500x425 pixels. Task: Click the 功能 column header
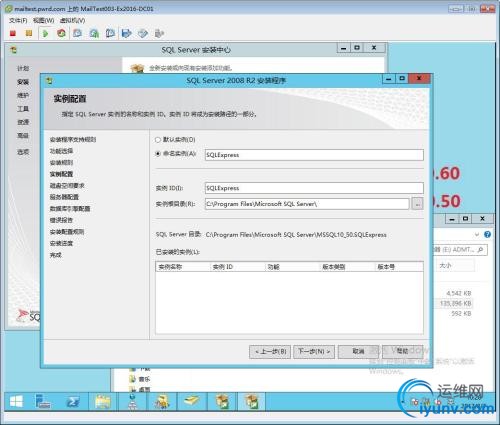[292, 267]
